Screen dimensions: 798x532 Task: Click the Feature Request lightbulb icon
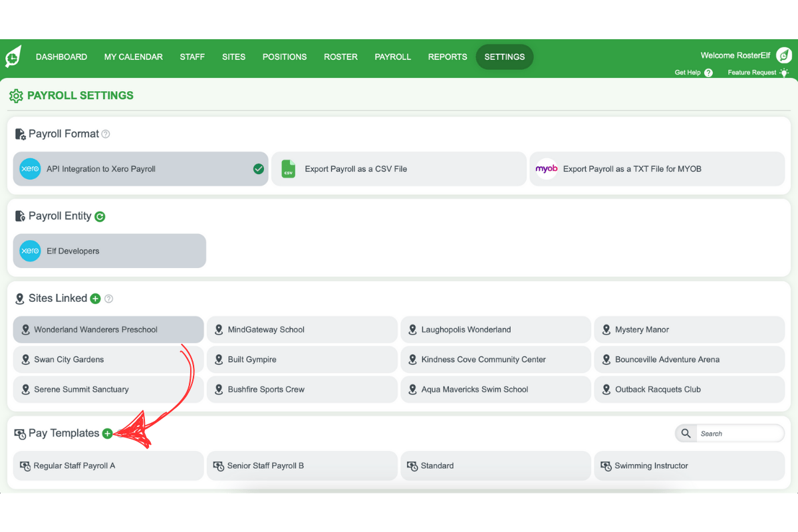[784, 72]
